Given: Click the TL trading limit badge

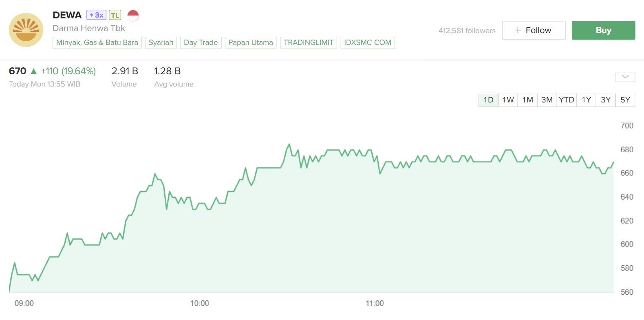Looking at the screenshot, I should [115, 16].
